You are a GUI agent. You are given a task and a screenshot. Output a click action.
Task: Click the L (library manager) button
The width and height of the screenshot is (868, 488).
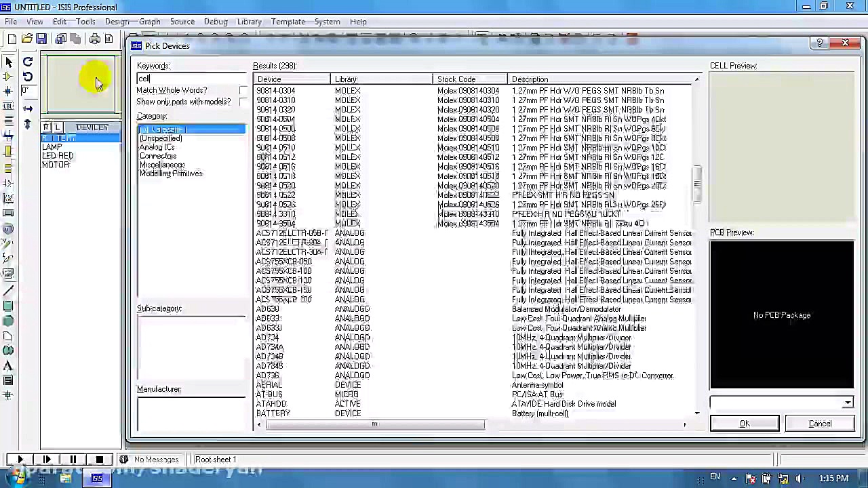click(58, 127)
